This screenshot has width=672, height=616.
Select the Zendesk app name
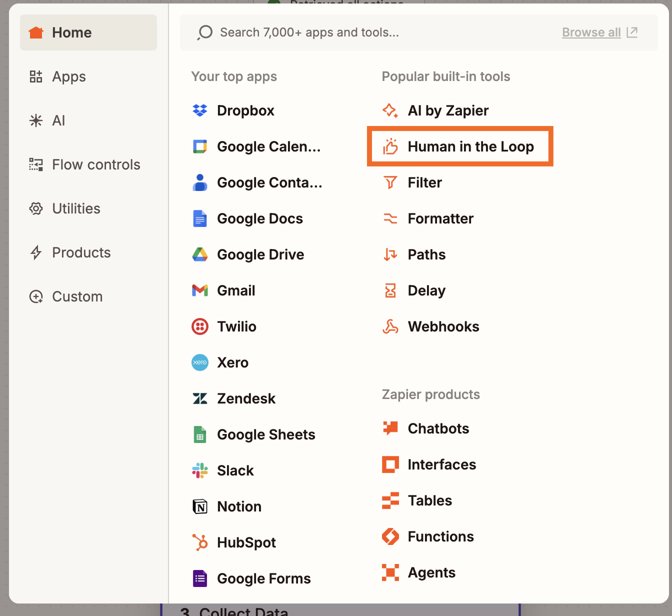tap(246, 398)
